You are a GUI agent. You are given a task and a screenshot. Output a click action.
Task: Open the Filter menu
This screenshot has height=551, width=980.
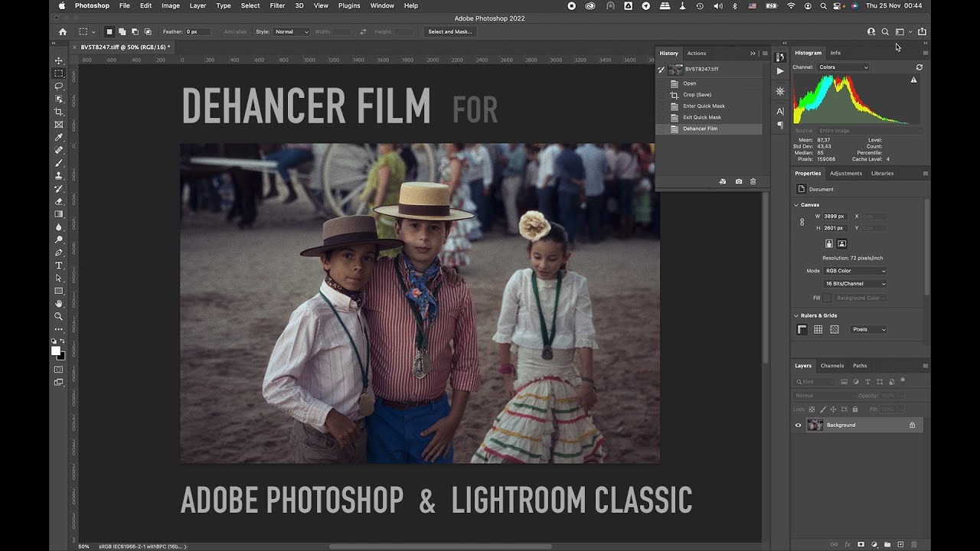click(277, 5)
